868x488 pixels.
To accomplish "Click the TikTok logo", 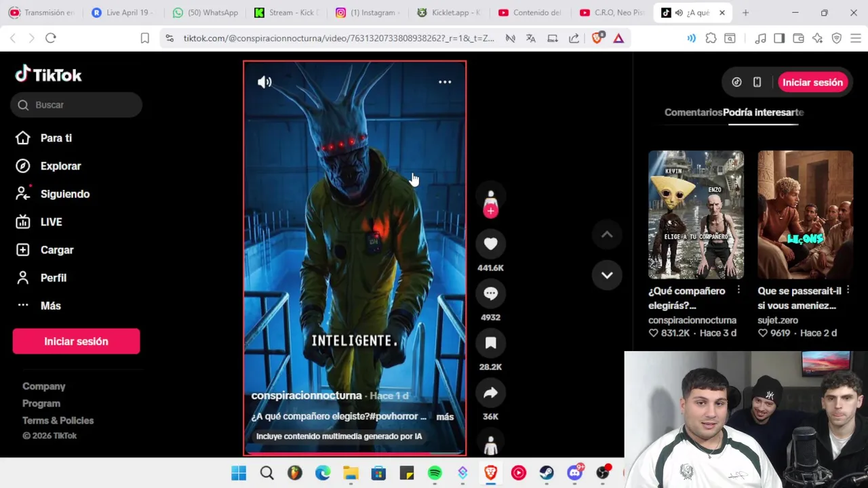I will coord(48,74).
